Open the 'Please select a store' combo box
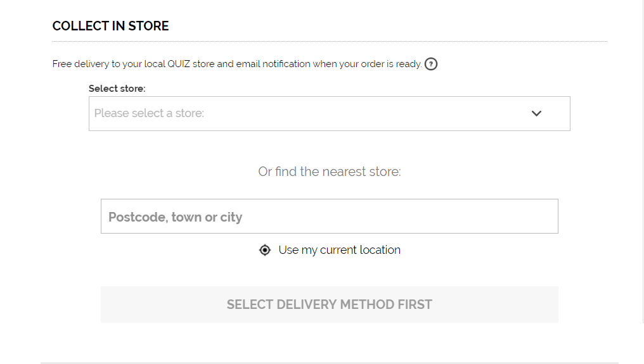Viewport: 644px width, 364px height. [x=330, y=114]
